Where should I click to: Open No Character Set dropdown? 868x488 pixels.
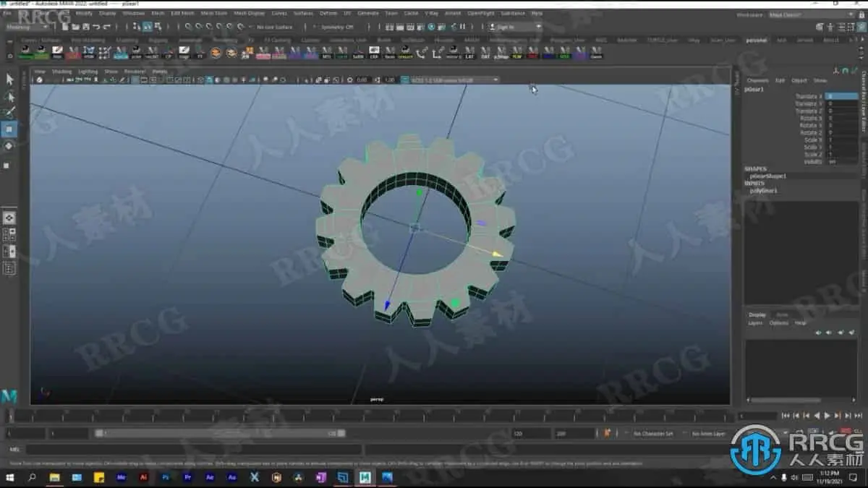[654, 433]
